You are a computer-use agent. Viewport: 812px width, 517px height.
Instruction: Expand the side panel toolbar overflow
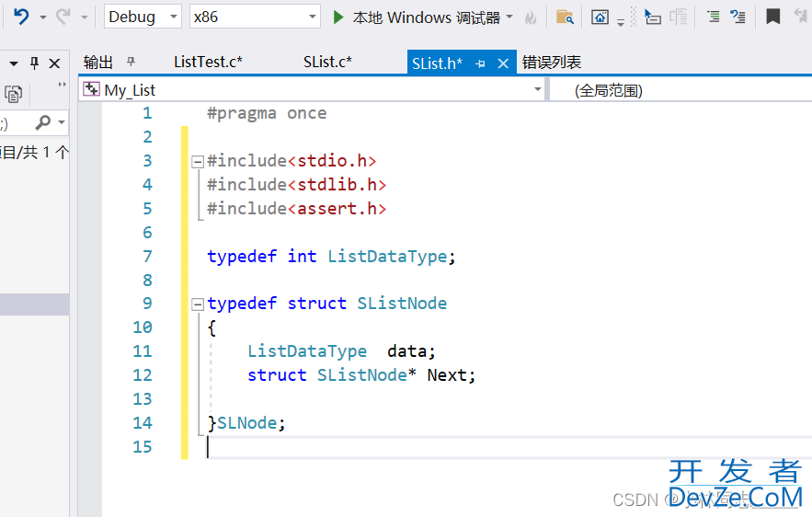coord(63,85)
